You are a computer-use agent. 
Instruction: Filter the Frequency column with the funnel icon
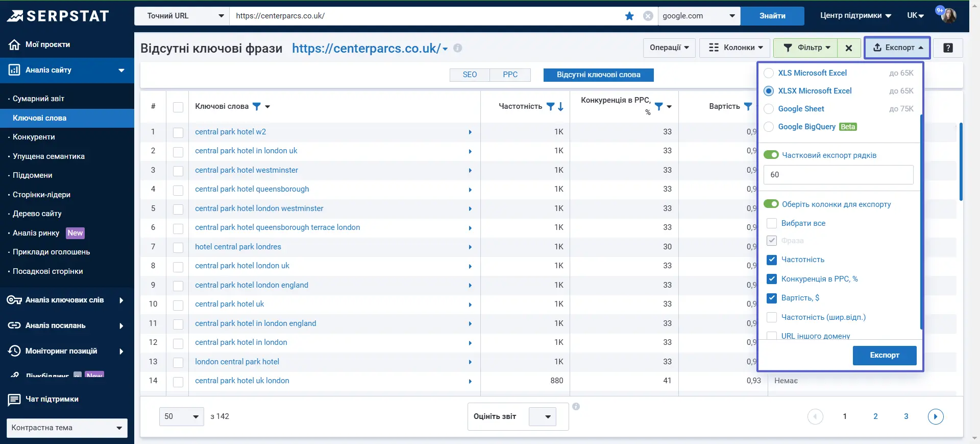pyautogui.click(x=550, y=106)
